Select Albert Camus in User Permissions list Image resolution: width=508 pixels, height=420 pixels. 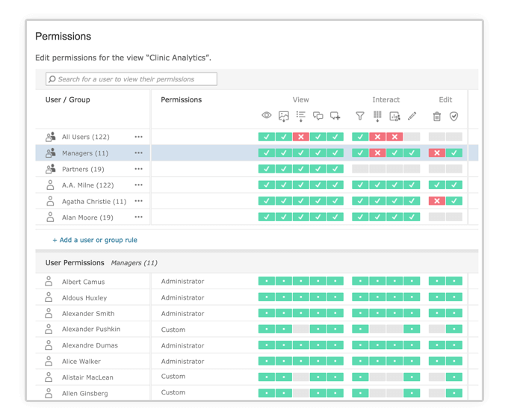pos(83,282)
